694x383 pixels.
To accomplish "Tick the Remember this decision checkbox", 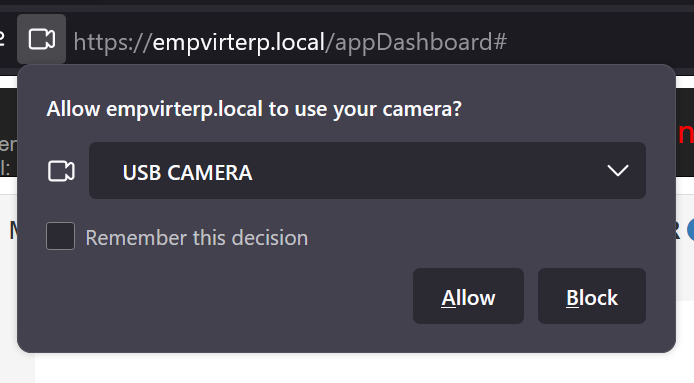I will [61, 236].
